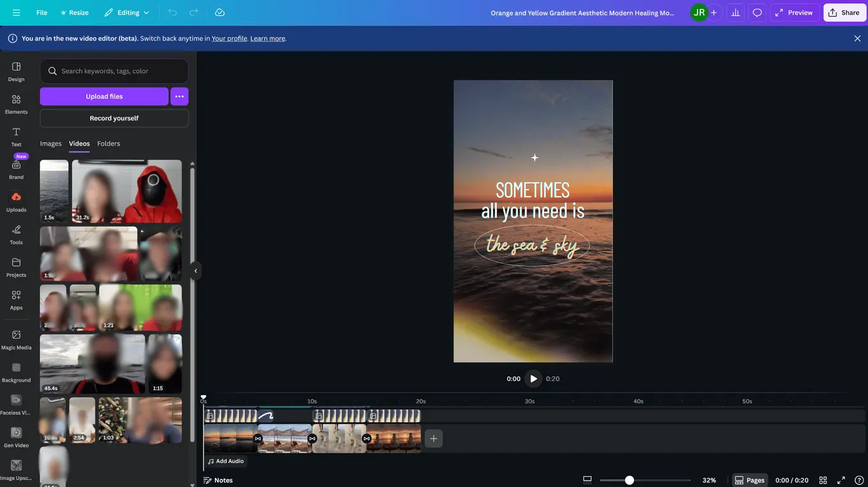868x487 pixels.
Task: Expand the Editing mode dropdown
Action: (127, 13)
